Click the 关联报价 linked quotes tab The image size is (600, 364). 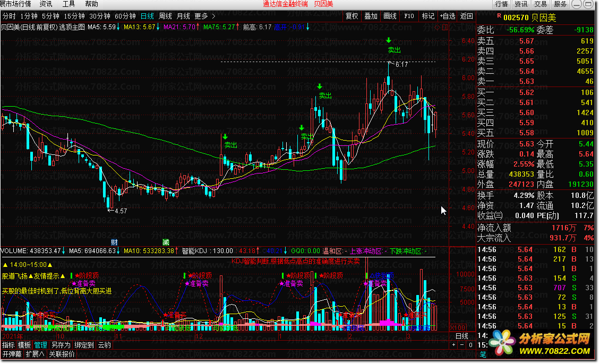pos(62,354)
